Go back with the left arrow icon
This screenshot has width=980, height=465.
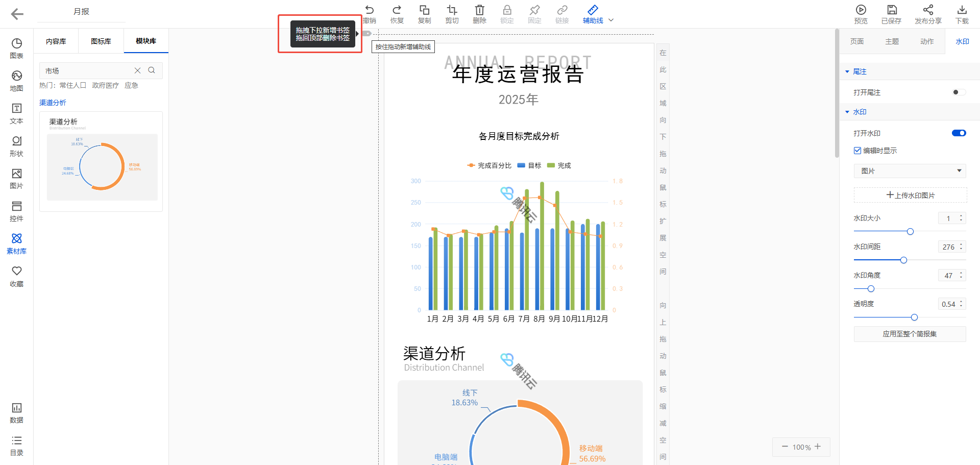(x=17, y=14)
